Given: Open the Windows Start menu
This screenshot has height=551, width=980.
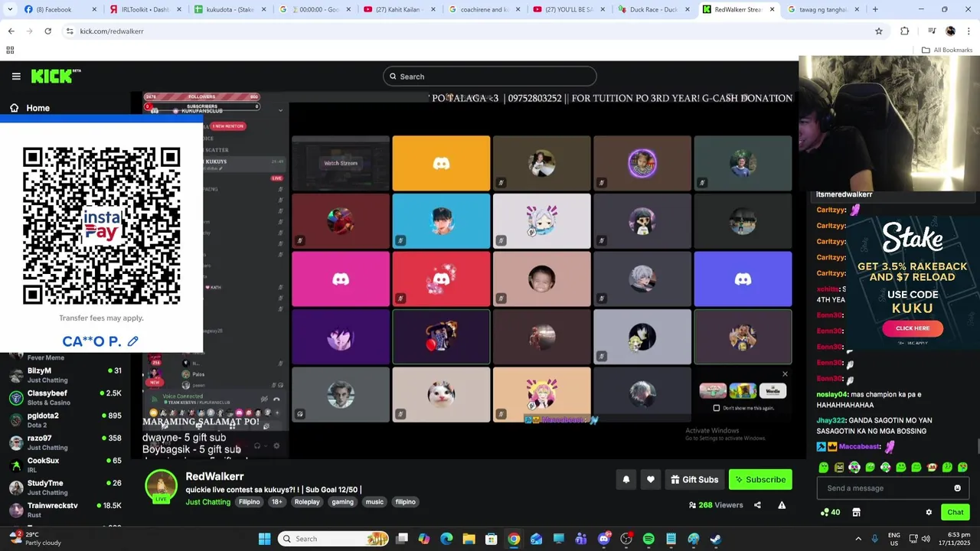Looking at the screenshot, I should (264, 539).
